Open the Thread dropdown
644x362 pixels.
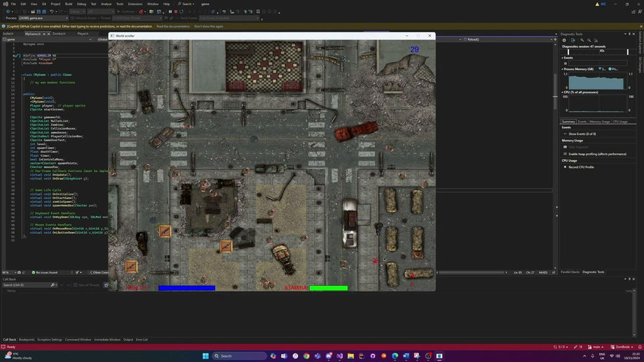coord(137,18)
